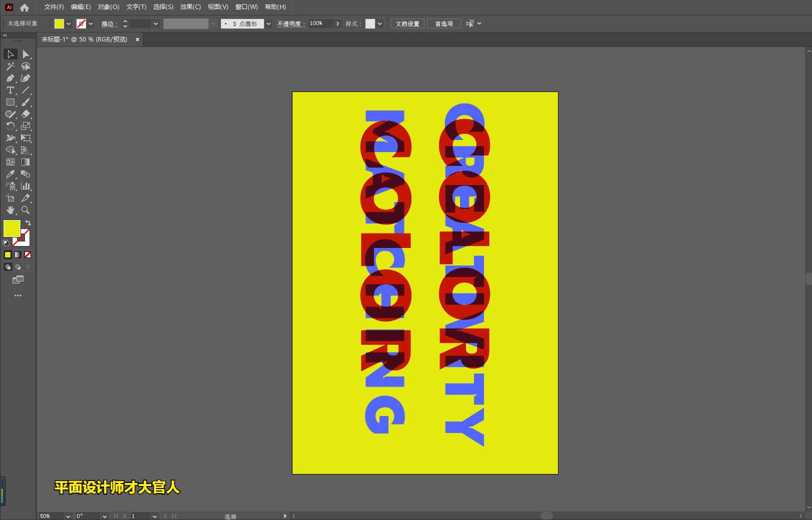The height and width of the screenshot is (520, 812).
Task: Select the Type tool
Action: tap(10, 90)
